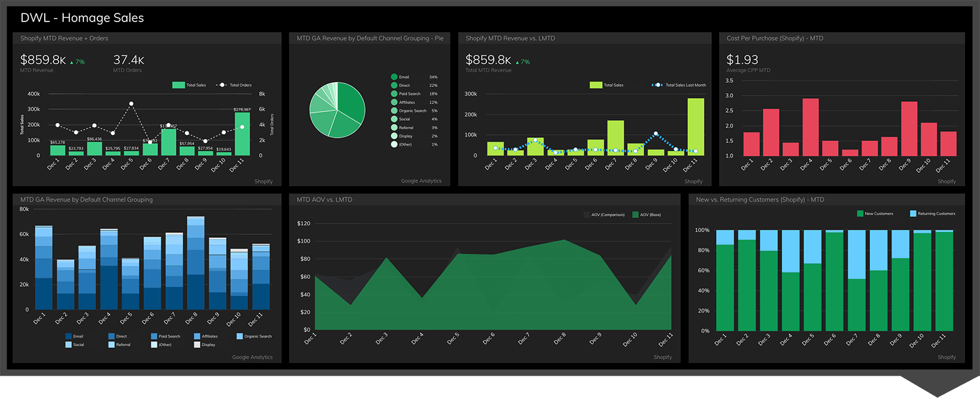Click the Organic Search legend square below stacked bars
Screen dimensions: 980x399
(x=239, y=336)
